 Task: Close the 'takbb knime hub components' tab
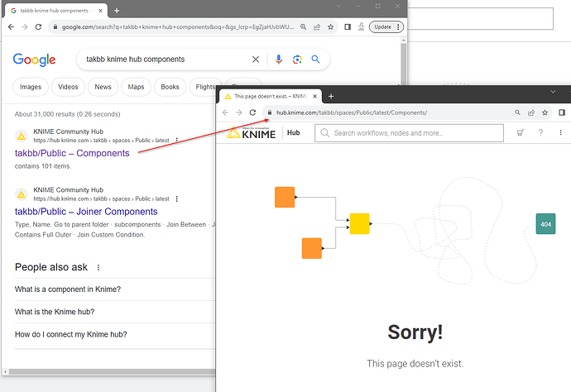tap(100, 11)
